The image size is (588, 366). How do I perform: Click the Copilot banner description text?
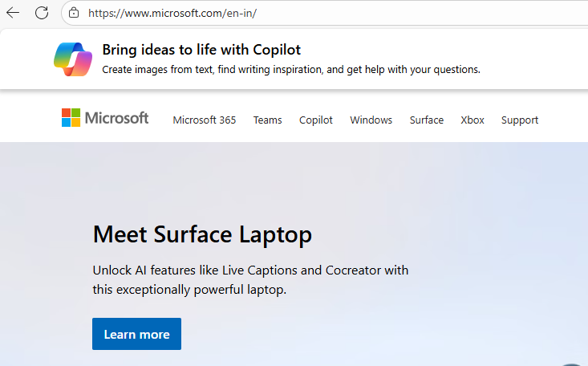(x=290, y=70)
